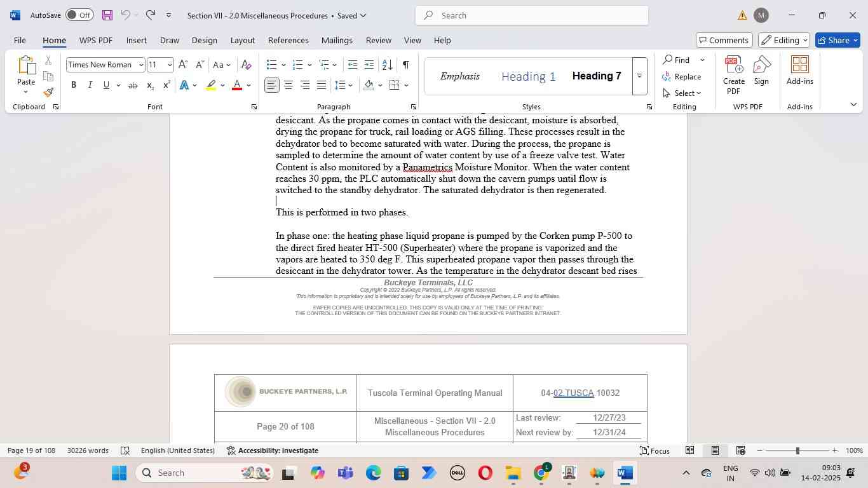This screenshot has height=488, width=868.
Task: Apply strikethrough formatting
Action: click(132, 85)
